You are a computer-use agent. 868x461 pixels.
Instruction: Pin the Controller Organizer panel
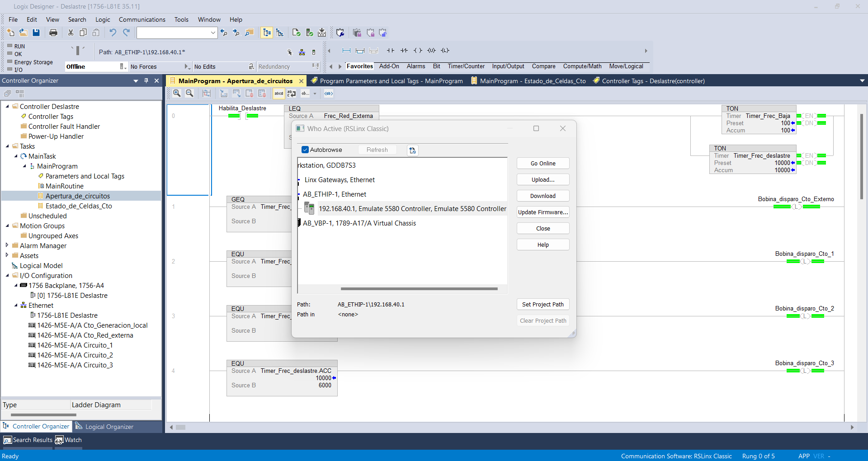click(146, 80)
